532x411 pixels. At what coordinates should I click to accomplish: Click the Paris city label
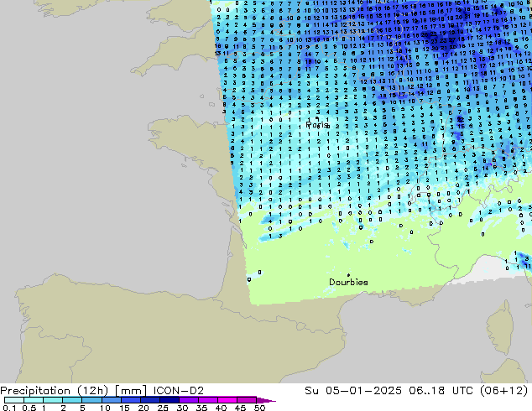point(317,125)
